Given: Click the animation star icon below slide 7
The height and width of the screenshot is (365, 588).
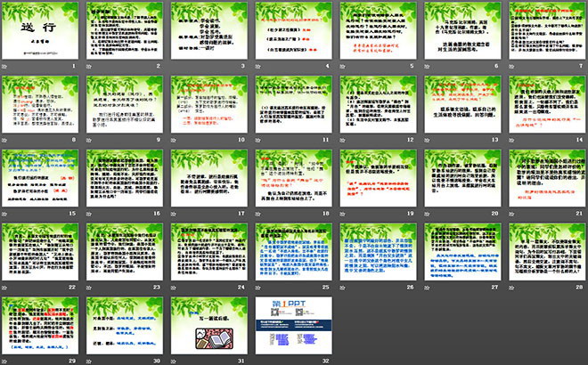Looking at the screenshot, I should coord(512,67).
